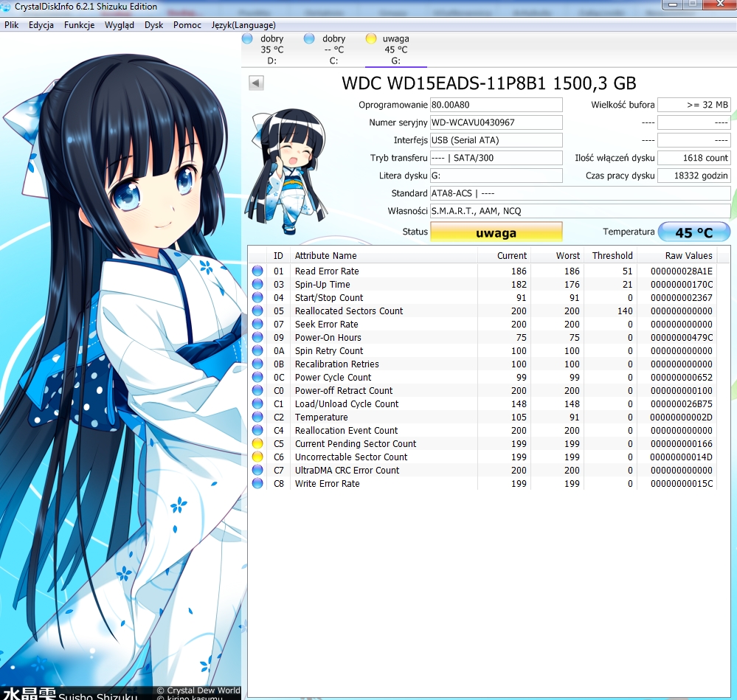Screen dimensions: 737x700
Task: Click the Shizuku character artwork panel
Action: [x=121, y=367]
